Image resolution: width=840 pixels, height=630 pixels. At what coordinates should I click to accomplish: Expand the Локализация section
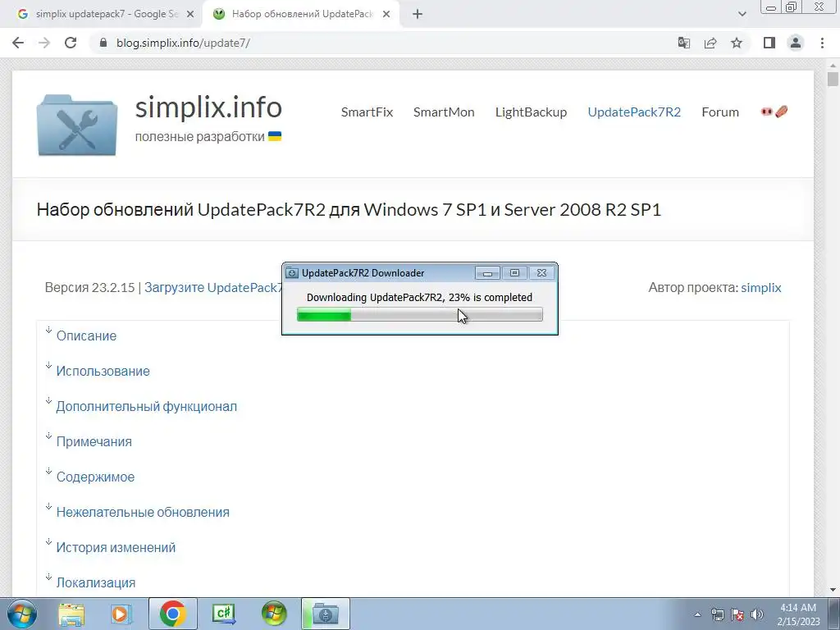click(x=96, y=583)
